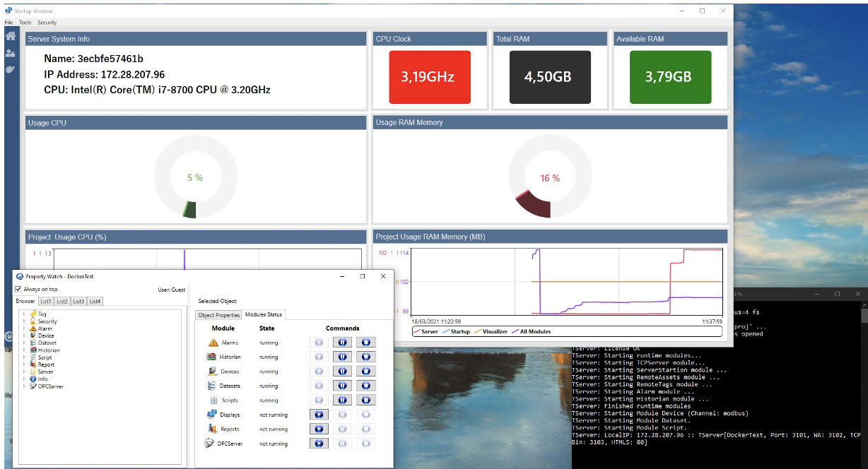Uncheck the Always on top checkbox

click(x=18, y=289)
